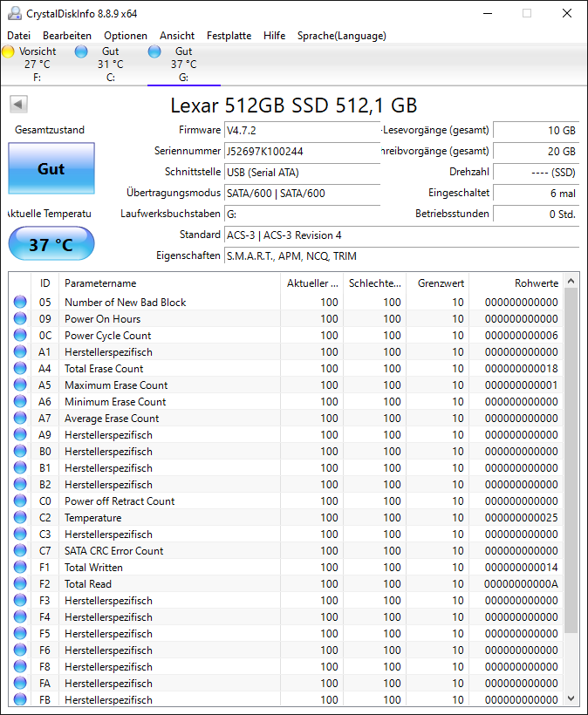Open the Optionen menu
The height and width of the screenshot is (715, 588).
(126, 36)
